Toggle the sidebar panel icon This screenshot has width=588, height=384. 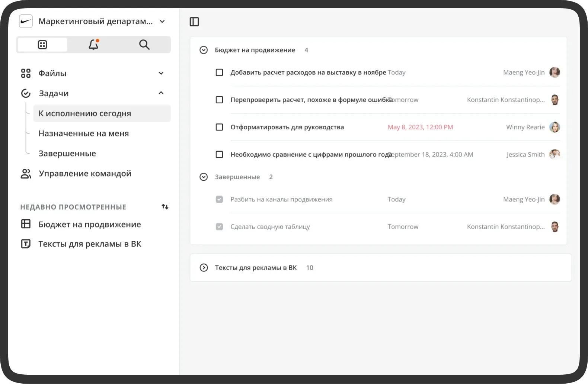pos(194,22)
